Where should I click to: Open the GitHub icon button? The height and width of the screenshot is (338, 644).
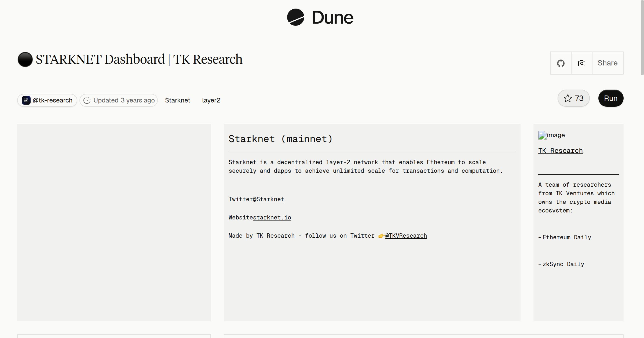561,63
